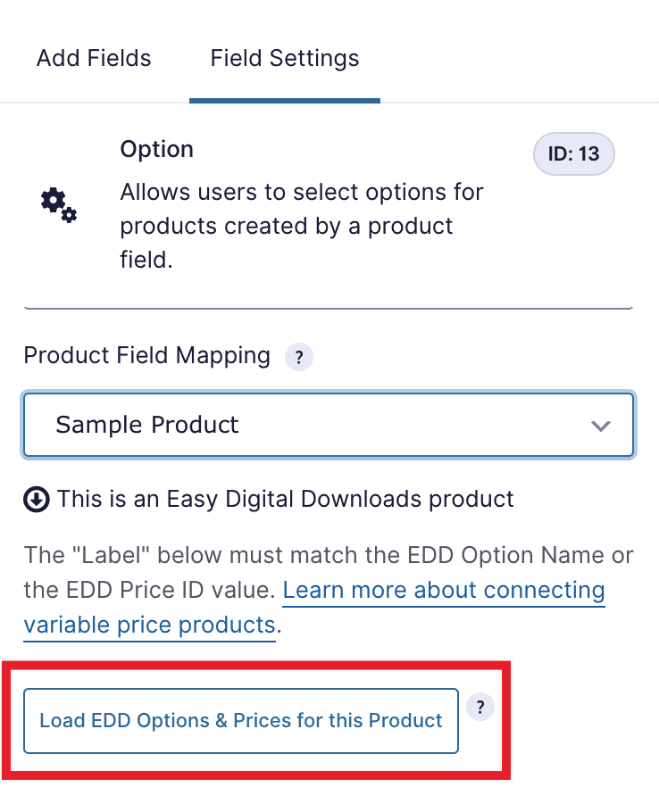
Task: Click the circled download arrow icon
Action: pyautogui.click(x=36, y=499)
